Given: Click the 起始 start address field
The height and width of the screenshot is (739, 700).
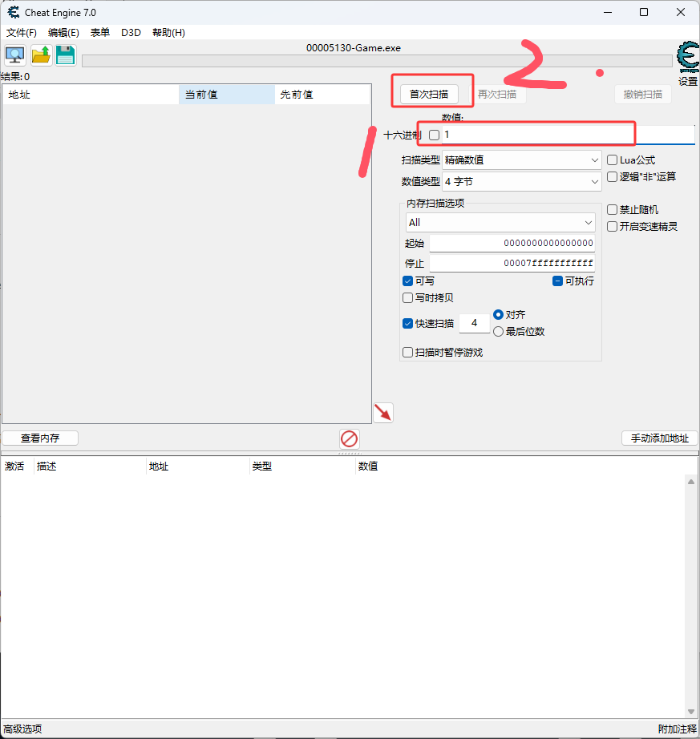Looking at the screenshot, I should (512, 243).
